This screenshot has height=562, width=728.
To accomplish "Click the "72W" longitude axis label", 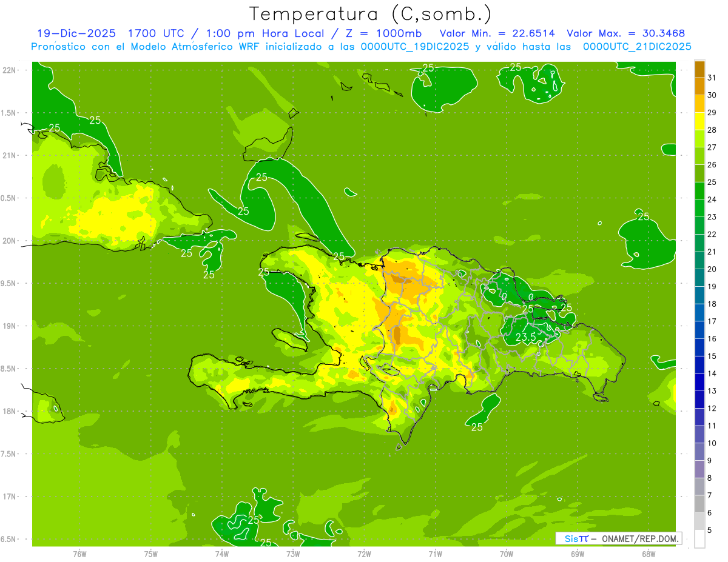I will click(364, 554).
